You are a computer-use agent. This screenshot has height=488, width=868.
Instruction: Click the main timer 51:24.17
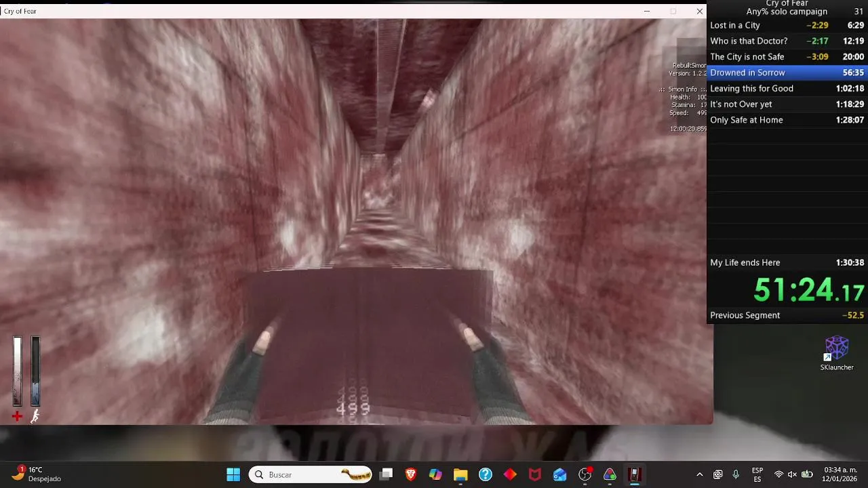click(x=808, y=290)
